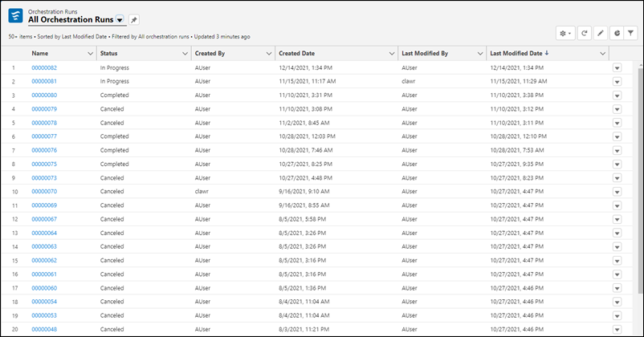The height and width of the screenshot is (337, 644).
Task: Open orchestration run 00000079
Action: pyautogui.click(x=44, y=109)
